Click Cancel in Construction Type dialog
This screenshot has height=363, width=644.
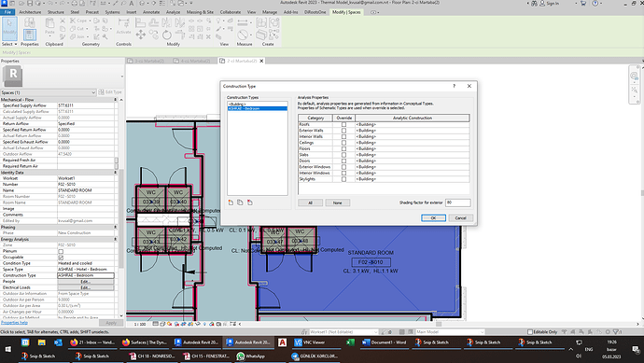[460, 218]
